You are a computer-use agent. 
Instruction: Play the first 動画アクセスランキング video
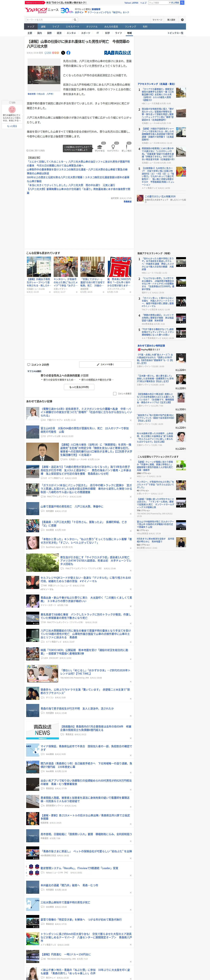(181, 262)
